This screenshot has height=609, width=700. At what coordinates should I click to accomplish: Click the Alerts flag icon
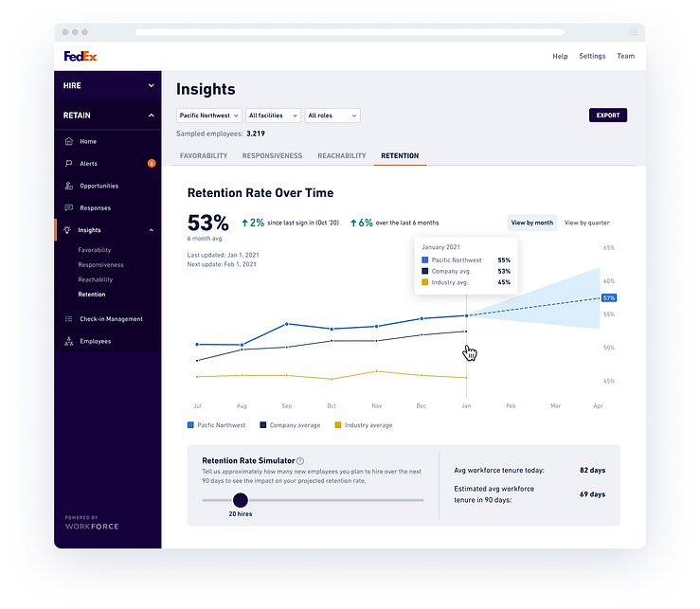tap(69, 164)
